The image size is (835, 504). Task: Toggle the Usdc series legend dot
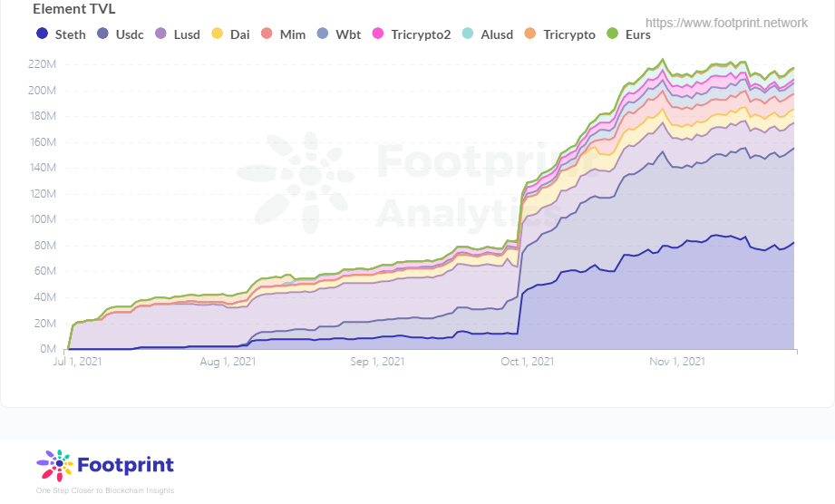click(102, 34)
